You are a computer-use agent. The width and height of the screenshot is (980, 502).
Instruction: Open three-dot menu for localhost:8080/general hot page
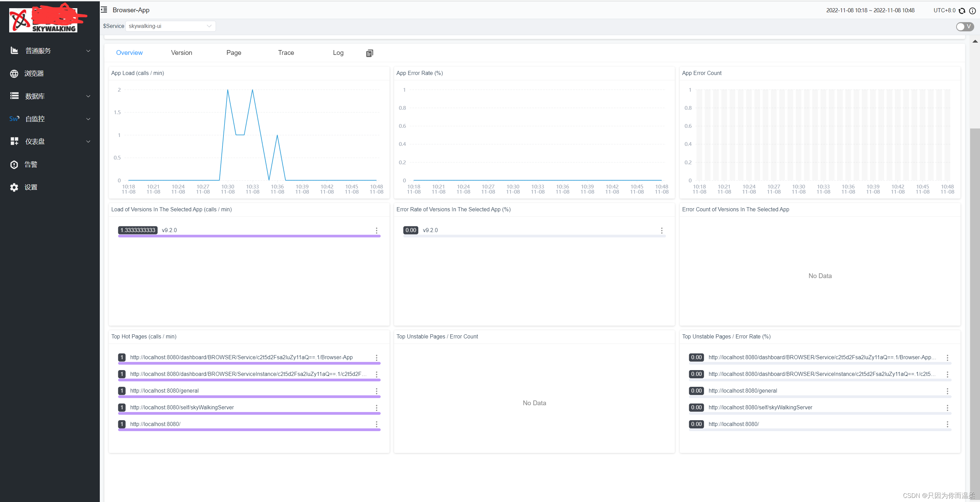(376, 391)
